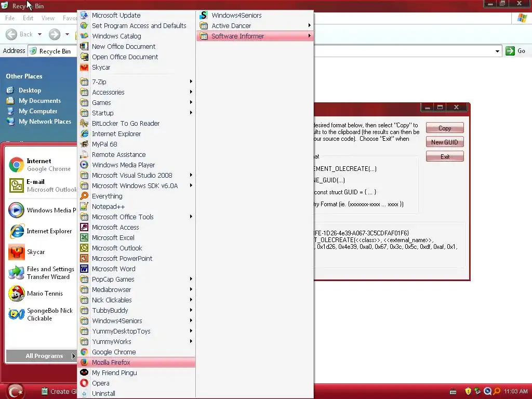Viewport: 532px width, 399px height.
Task: Open Everything search tool
Action: pyautogui.click(x=136, y=196)
